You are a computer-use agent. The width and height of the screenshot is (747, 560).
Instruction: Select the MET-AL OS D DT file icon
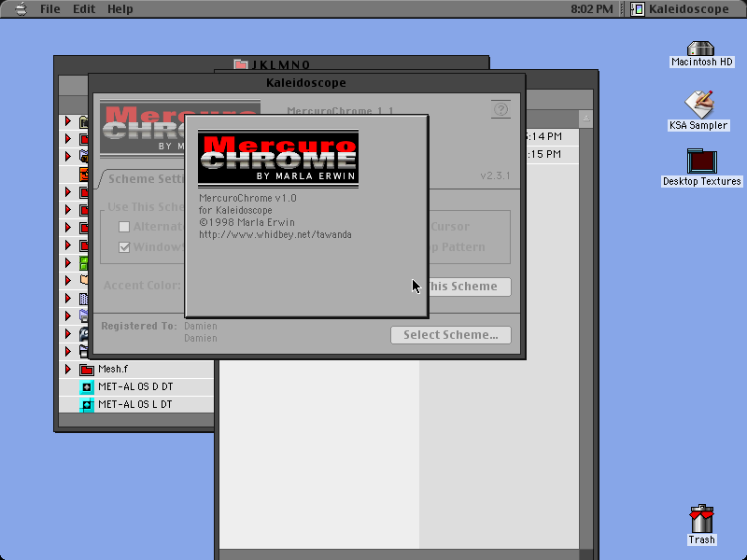[x=87, y=387]
